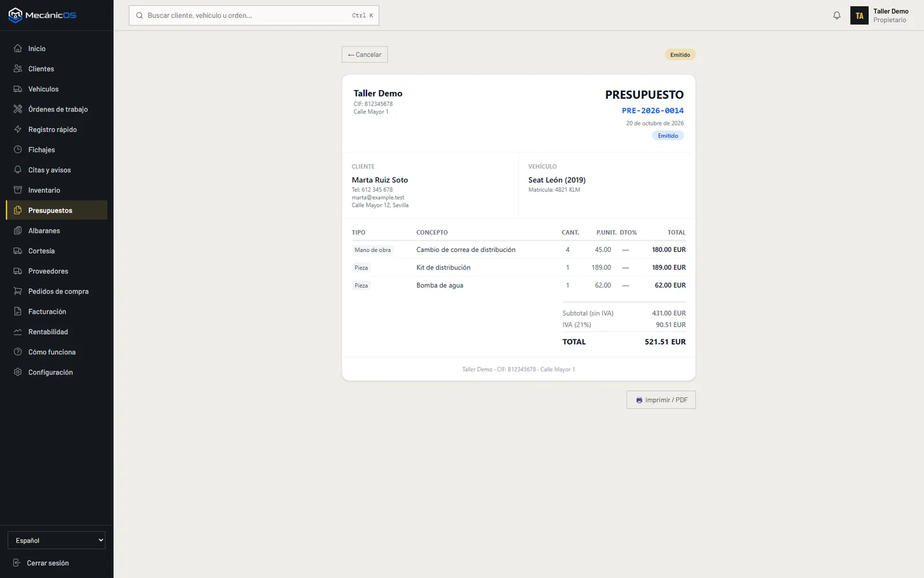This screenshot has height=578, width=924.
Task: Click the Configuración gear icon
Action: pos(18,372)
